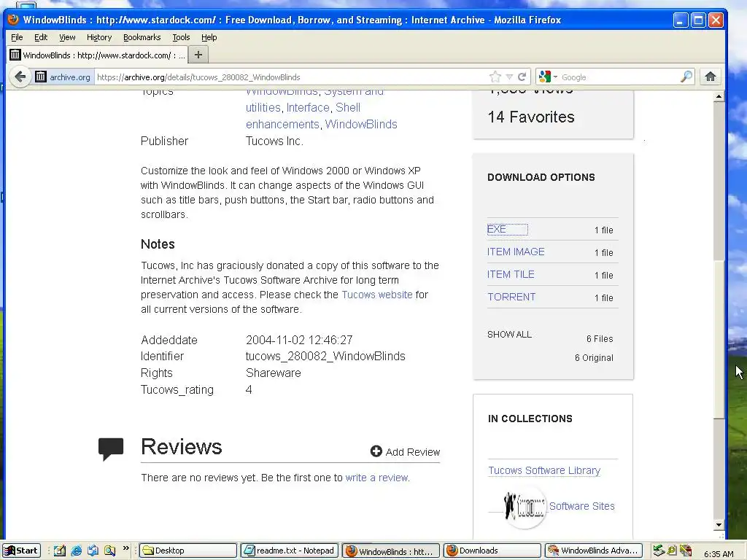Click the Addeddate value 2004-11-02 12:46:27
747x560 pixels.
tap(299, 340)
